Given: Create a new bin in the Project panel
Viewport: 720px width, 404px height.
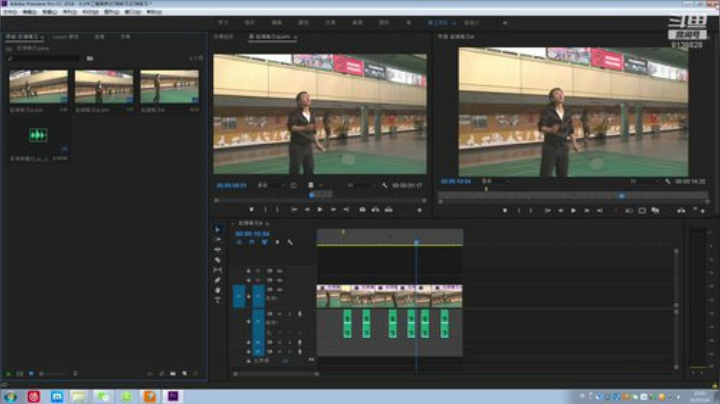Looking at the screenshot, I should [173, 374].
